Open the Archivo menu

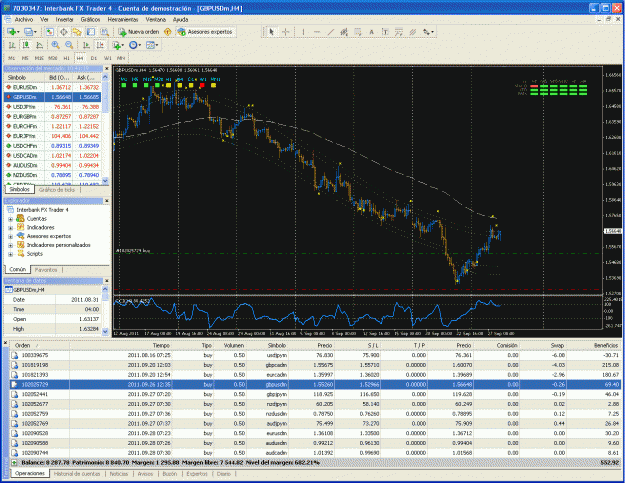pos(24,20)
